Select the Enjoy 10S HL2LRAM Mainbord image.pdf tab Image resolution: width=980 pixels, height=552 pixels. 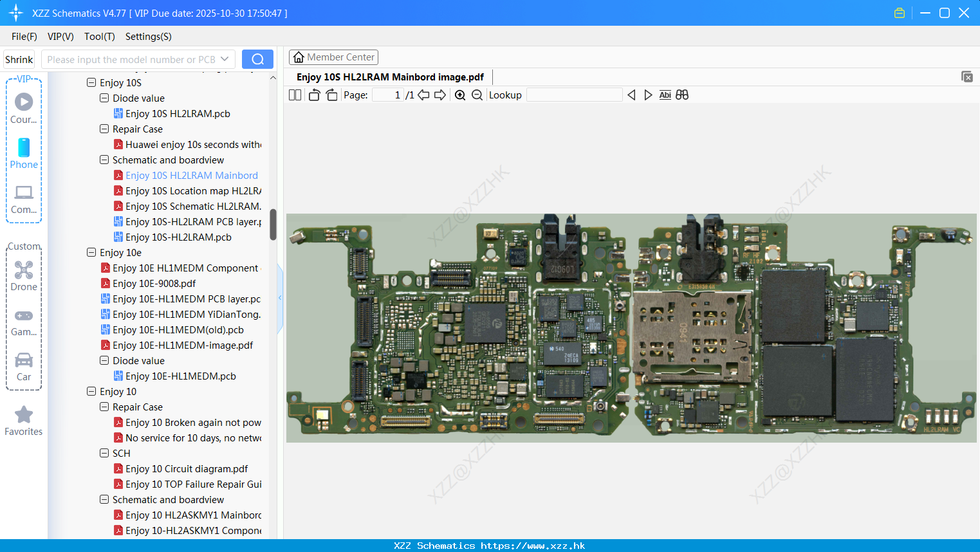(390, 77)
